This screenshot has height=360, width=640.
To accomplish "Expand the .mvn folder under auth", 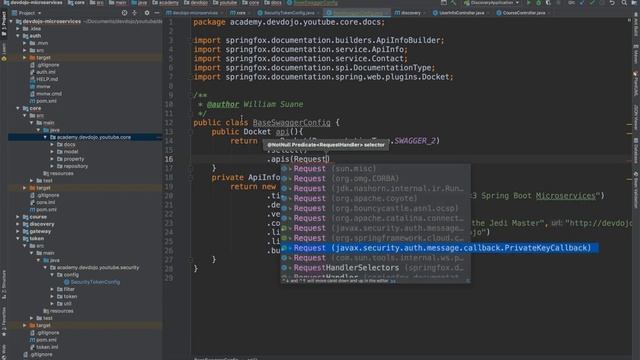I will coord(25,43).
